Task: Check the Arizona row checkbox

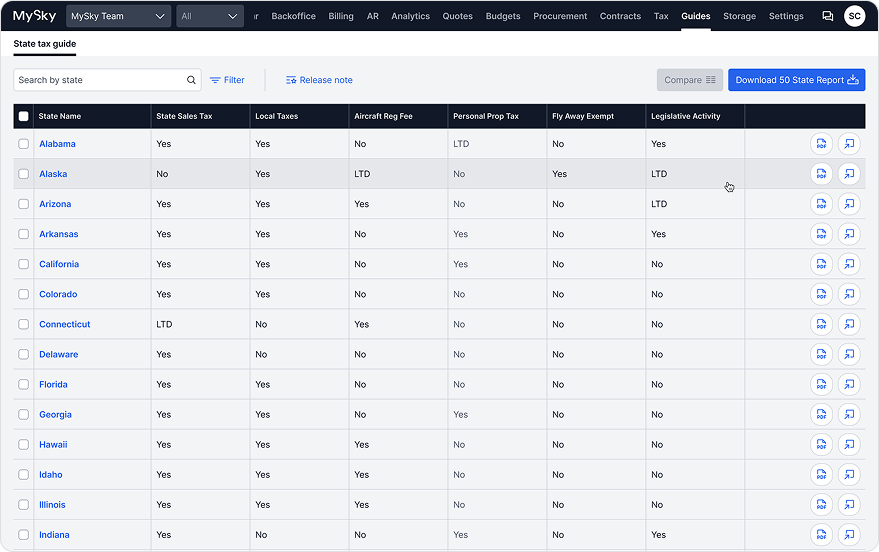Action: coord(24,204)
